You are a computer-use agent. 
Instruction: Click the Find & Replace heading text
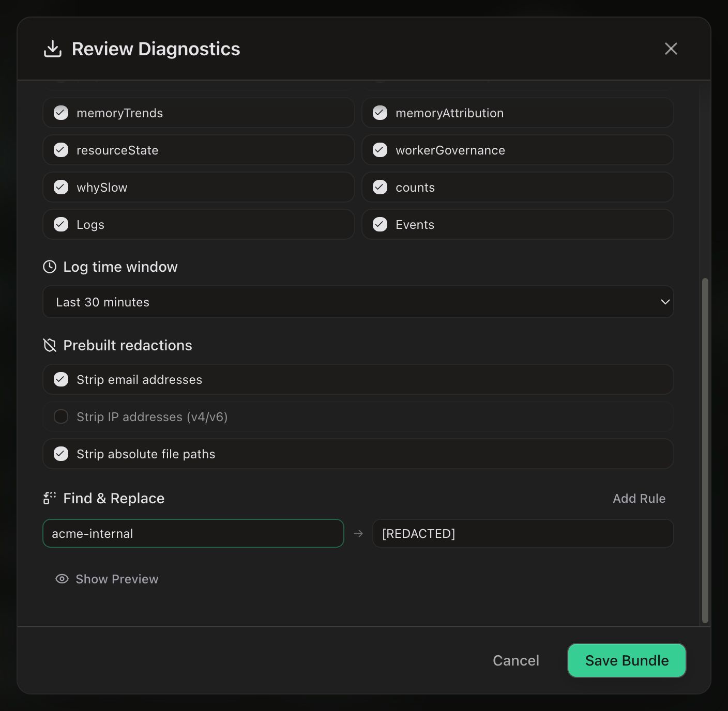point(114,498)
